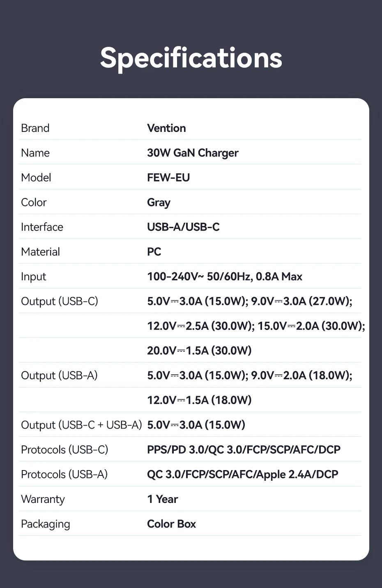Select the Gray color value
The height and width of the screenshot is (588, 382).
click(x=159, y=203)
